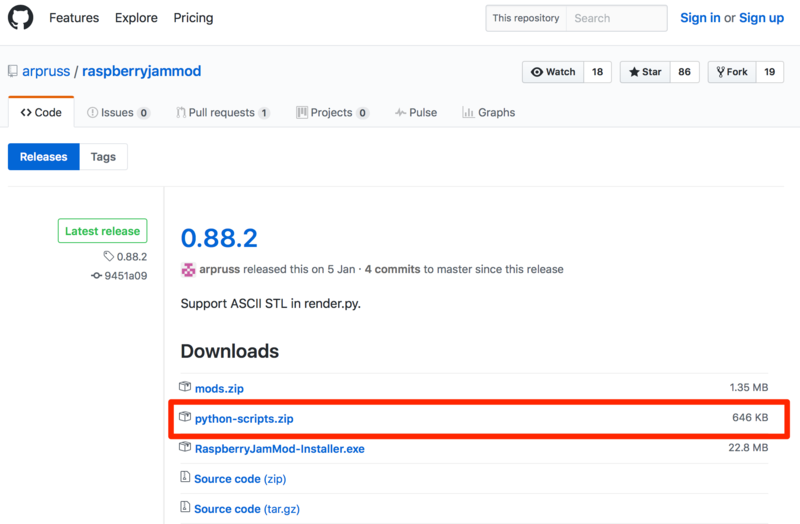Star the raspberryjammod repository
This screenshot has width=800, height=524.
(x=645, y=72)
